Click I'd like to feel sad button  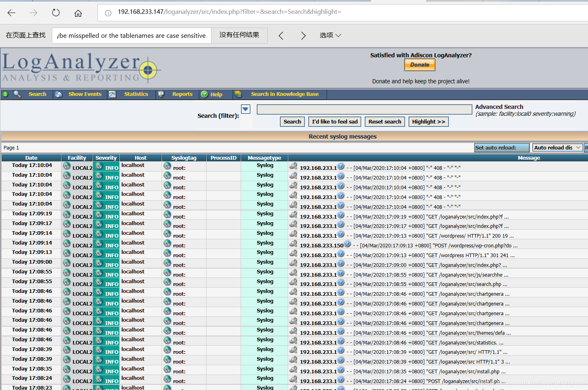click(335, 121)
